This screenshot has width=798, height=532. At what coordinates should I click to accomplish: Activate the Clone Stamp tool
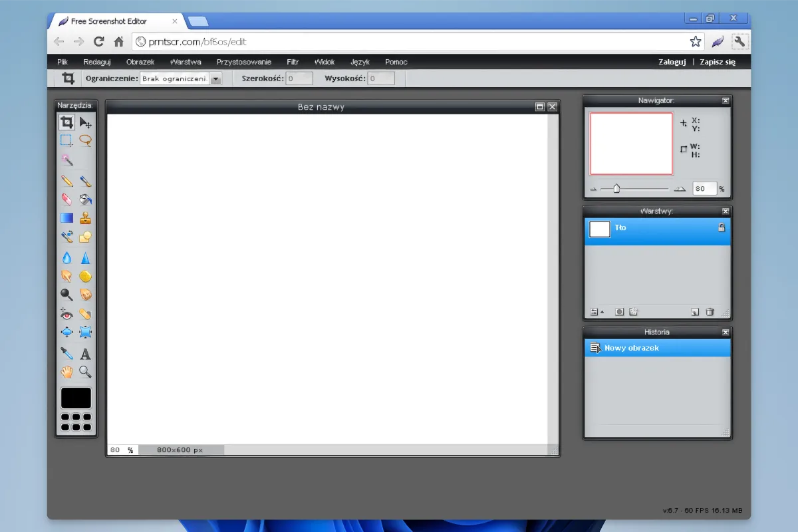pyautogui.click(x=85, y=217)
